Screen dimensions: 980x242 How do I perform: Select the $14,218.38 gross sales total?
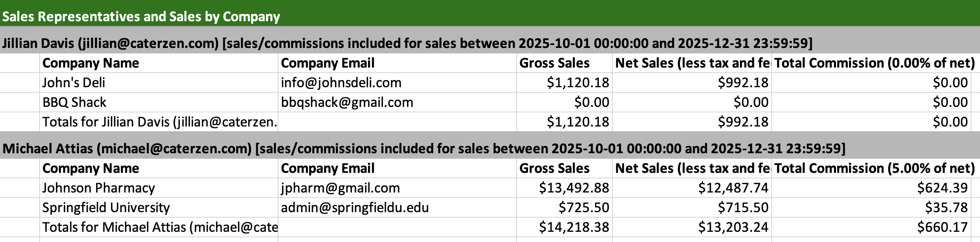574,227
